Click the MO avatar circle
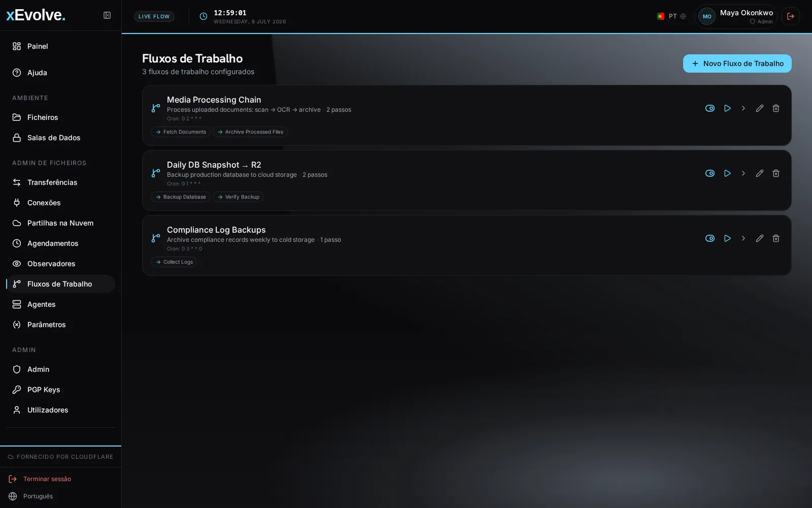Viewport: 812px width, 508px height. click(x=707, y=16)
